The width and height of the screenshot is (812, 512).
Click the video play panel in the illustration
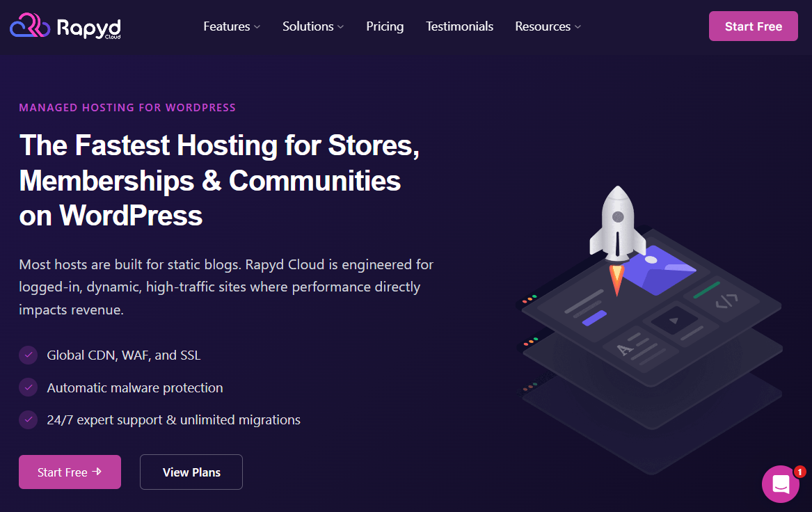pyautogui.click(x=674, y=319)
